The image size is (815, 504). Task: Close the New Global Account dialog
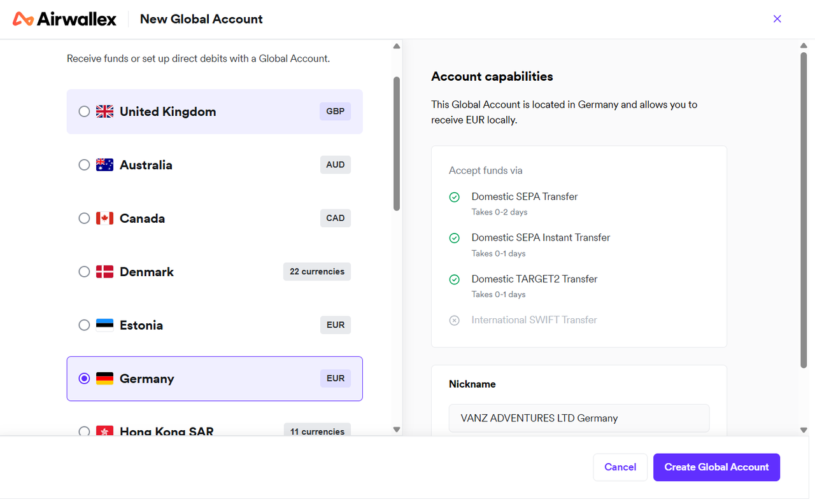[x=777, y=19]
